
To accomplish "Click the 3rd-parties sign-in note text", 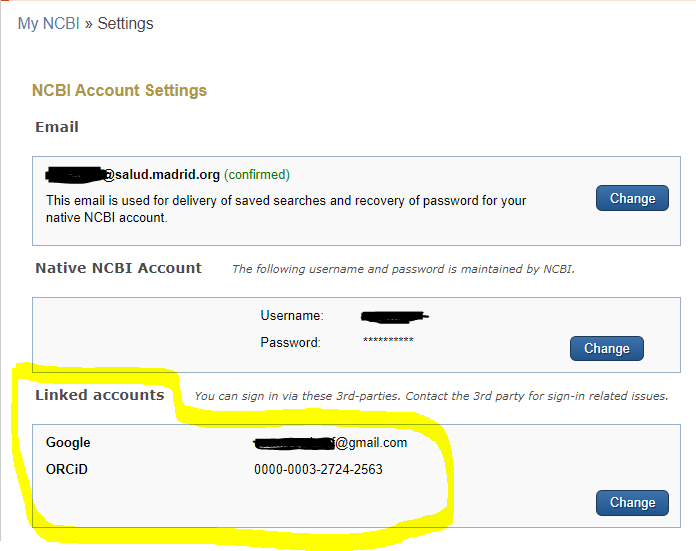I will pyautogui.click(x=430, y=396).
